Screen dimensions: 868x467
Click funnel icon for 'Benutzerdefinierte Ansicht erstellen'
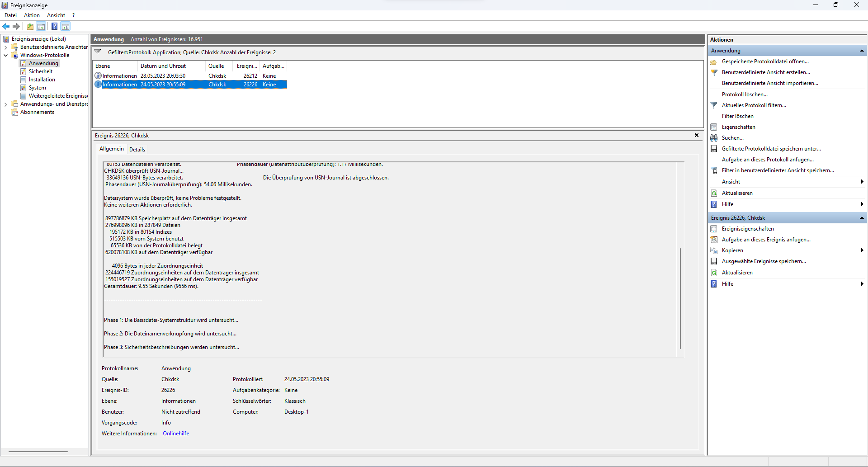(x=714, y=72)
